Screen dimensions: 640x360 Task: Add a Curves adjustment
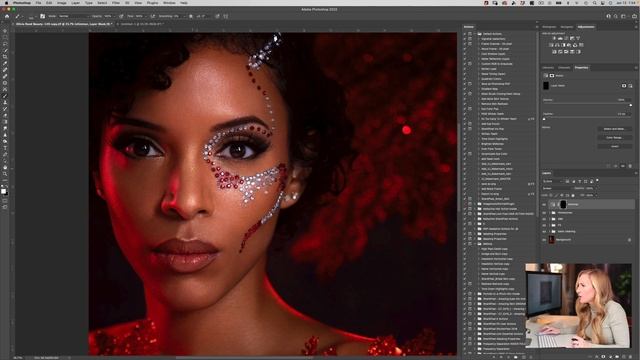566,38
